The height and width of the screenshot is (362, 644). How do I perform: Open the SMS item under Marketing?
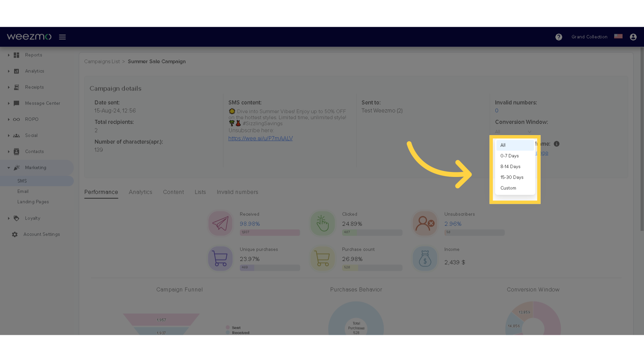(37, 181)
